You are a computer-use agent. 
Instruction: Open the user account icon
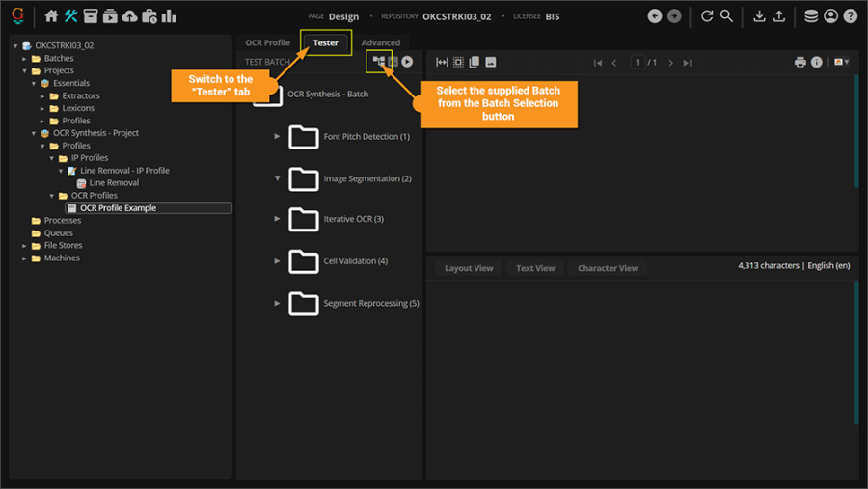[x=830, y=16]
